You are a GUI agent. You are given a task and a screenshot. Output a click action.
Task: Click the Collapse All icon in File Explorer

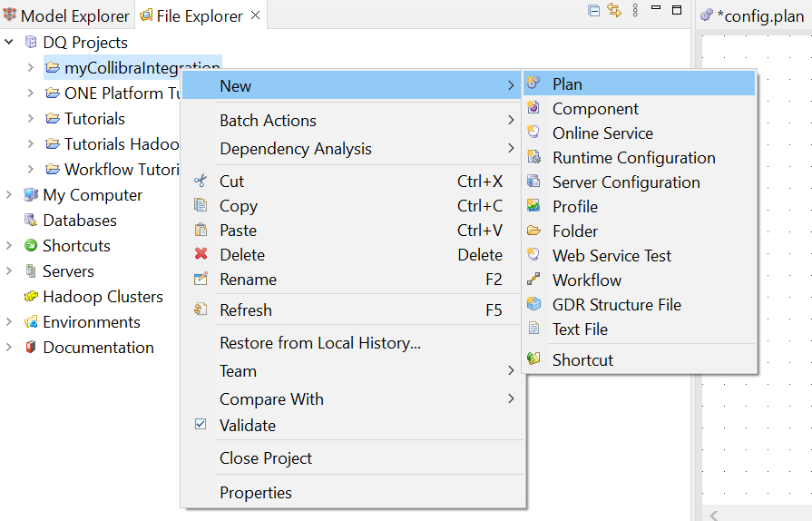click(593, 11)
